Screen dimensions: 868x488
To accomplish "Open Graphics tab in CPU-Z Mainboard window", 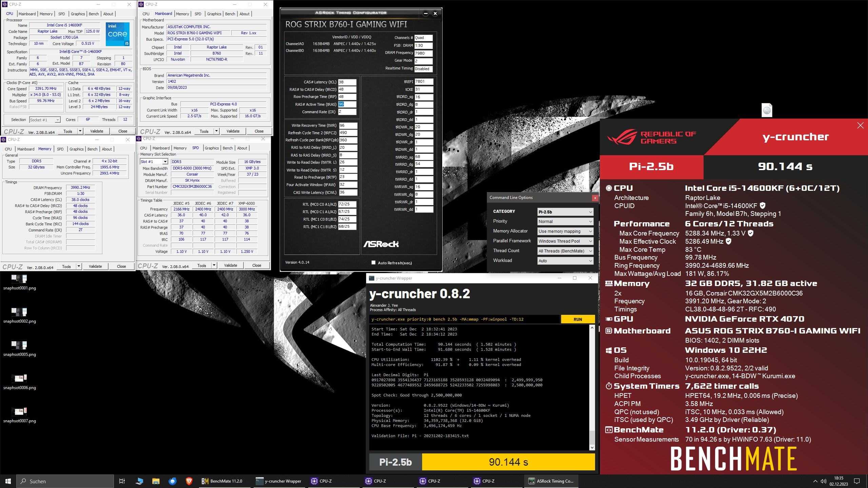I will pyautogui.click(x=214, y=14).
